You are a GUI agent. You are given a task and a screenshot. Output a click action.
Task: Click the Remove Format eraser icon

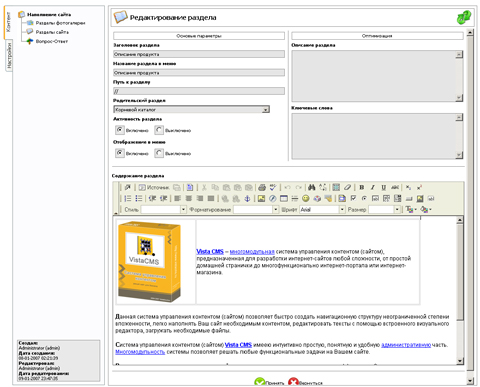pyautogui.click(x=347, y=187)
